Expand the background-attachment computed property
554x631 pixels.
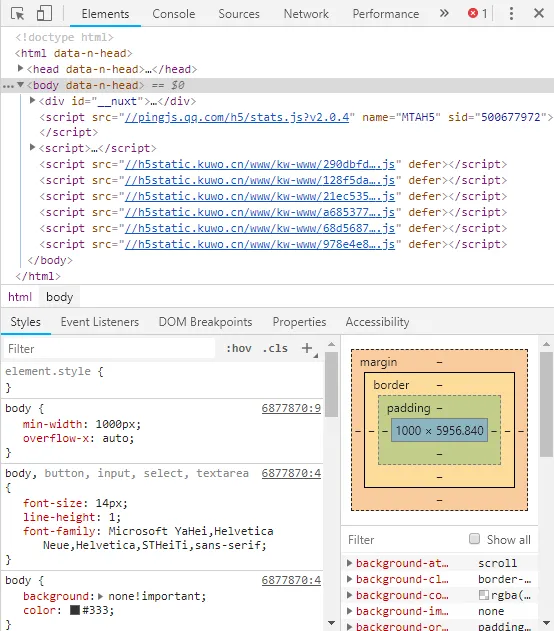349,563
